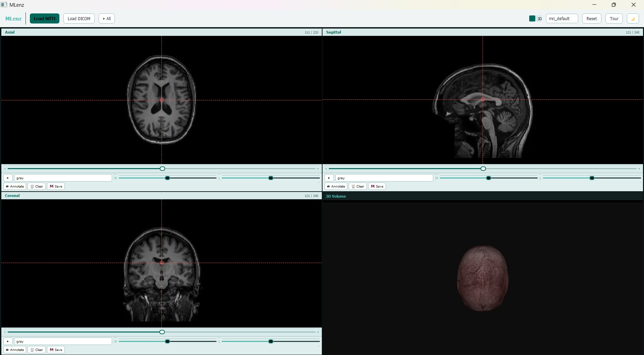Step Axial slice forward with right arrow
This screenshot has height=355, width=644.
(x=318, y=168)
